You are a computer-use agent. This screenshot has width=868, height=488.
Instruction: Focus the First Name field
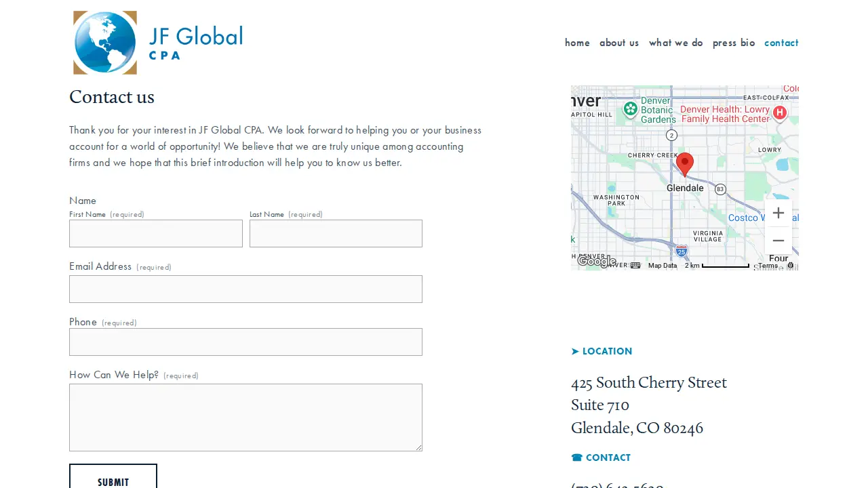point(156,233)
